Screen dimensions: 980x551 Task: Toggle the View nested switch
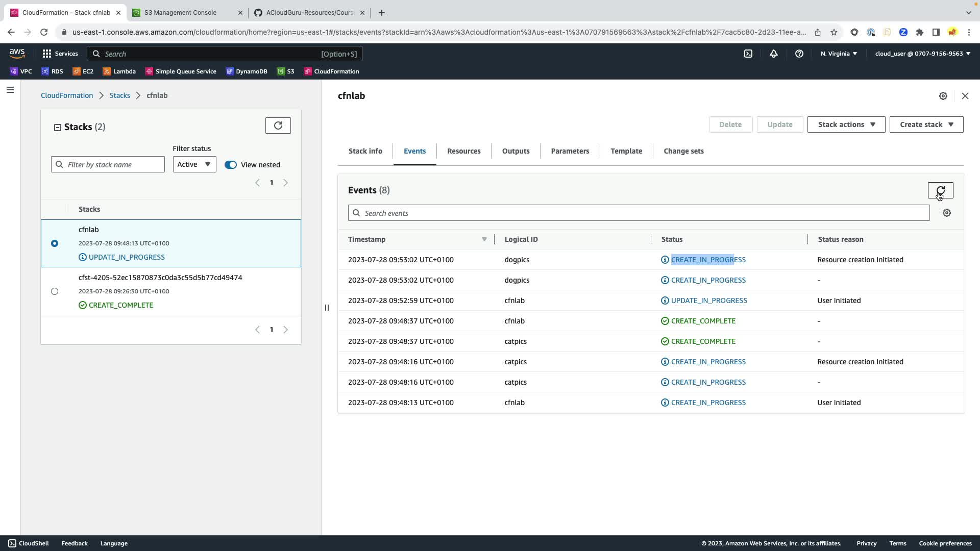point(231,165)
